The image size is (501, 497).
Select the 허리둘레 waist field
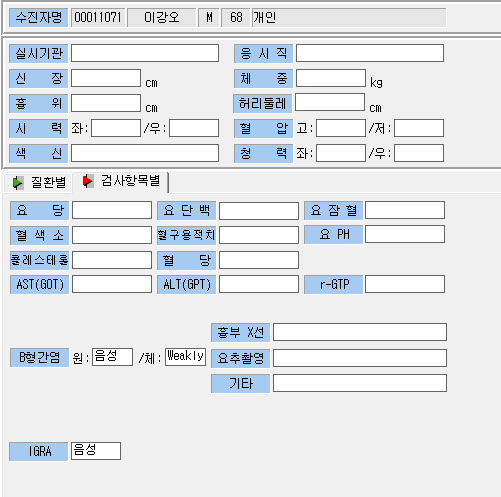click(x=330, y=102)
